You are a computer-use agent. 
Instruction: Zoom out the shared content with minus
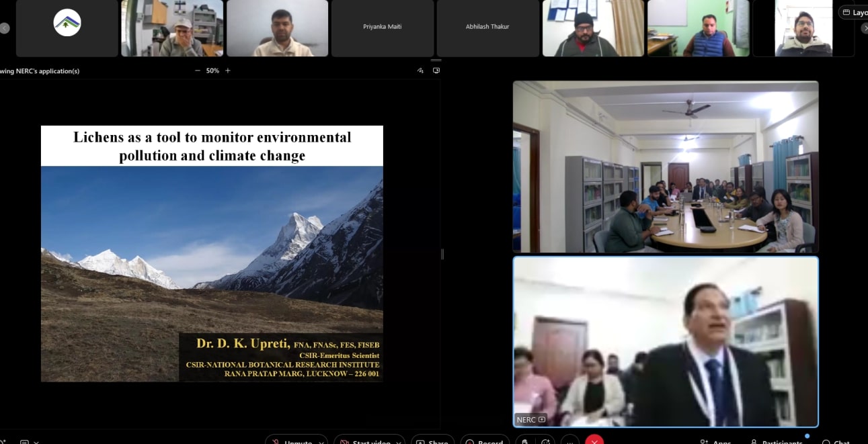tap(197, 71)
